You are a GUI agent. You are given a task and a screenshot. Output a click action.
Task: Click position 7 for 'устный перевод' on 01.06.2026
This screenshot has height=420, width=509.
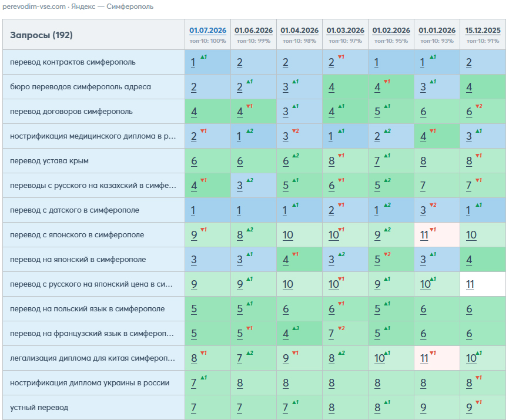click(x=240, y=407)
